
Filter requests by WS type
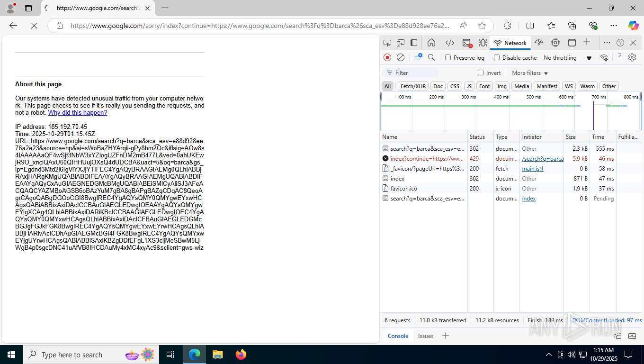(569, 86)
